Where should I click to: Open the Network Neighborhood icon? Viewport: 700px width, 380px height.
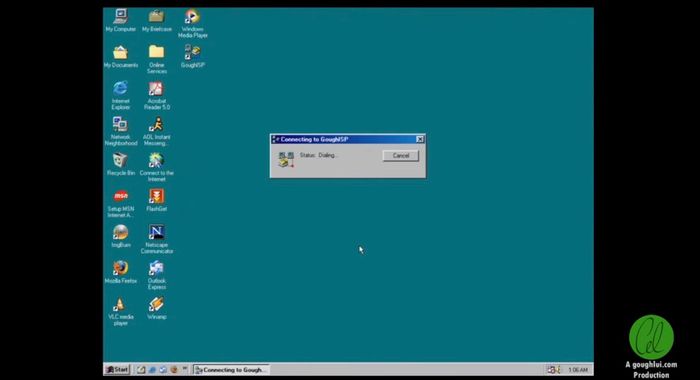(x=121, y=131)
